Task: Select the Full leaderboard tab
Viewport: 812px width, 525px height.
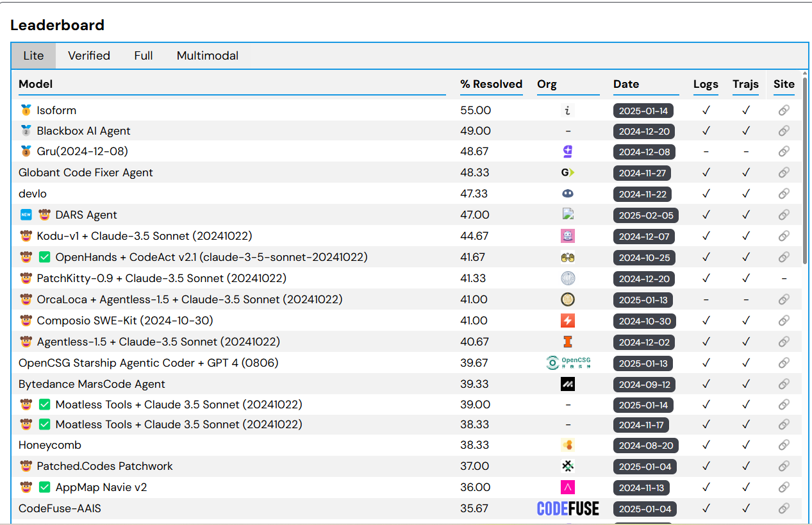Action: [x=144, y=56]
